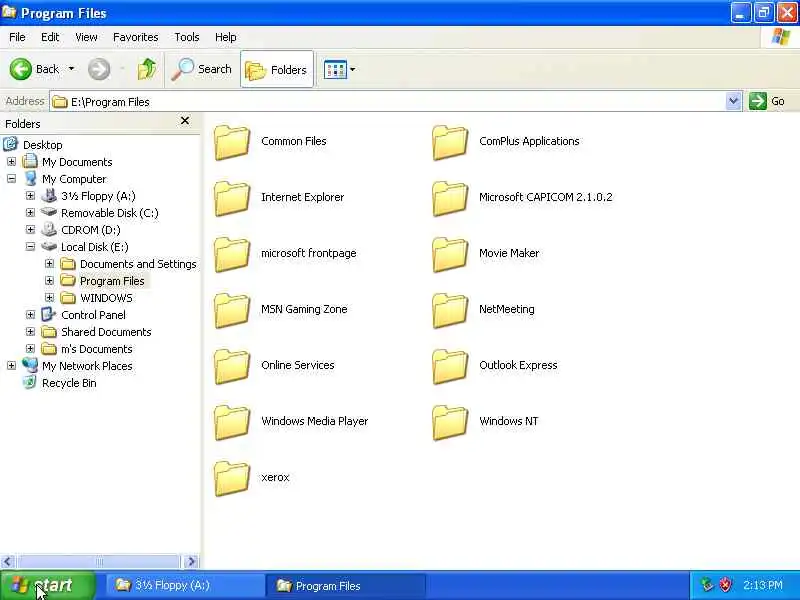
Task: Click the Removable Disk (C:) tree item
Action: pos(109,213)
